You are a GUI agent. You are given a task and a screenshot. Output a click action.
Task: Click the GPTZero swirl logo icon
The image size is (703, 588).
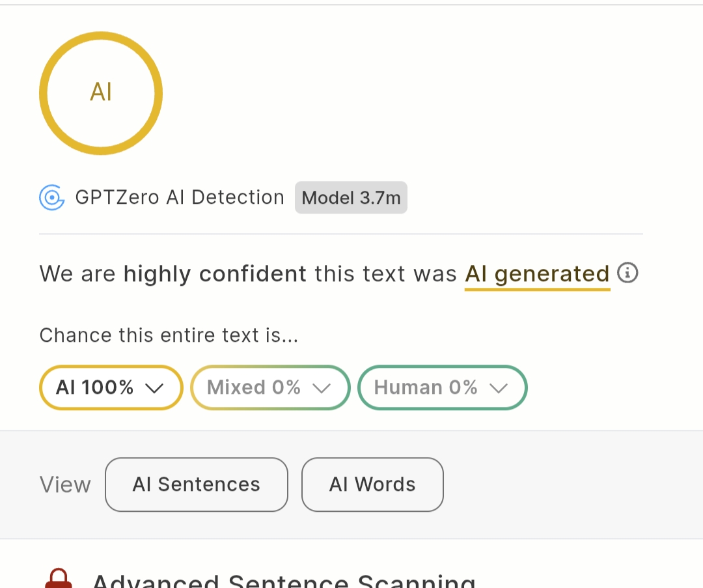51,197
